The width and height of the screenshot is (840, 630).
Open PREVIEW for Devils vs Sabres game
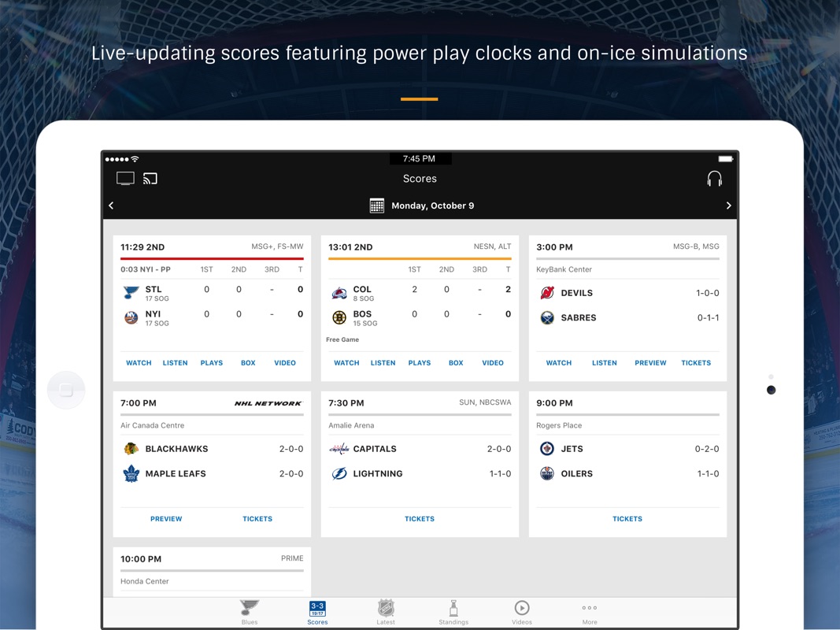point(650,363)
